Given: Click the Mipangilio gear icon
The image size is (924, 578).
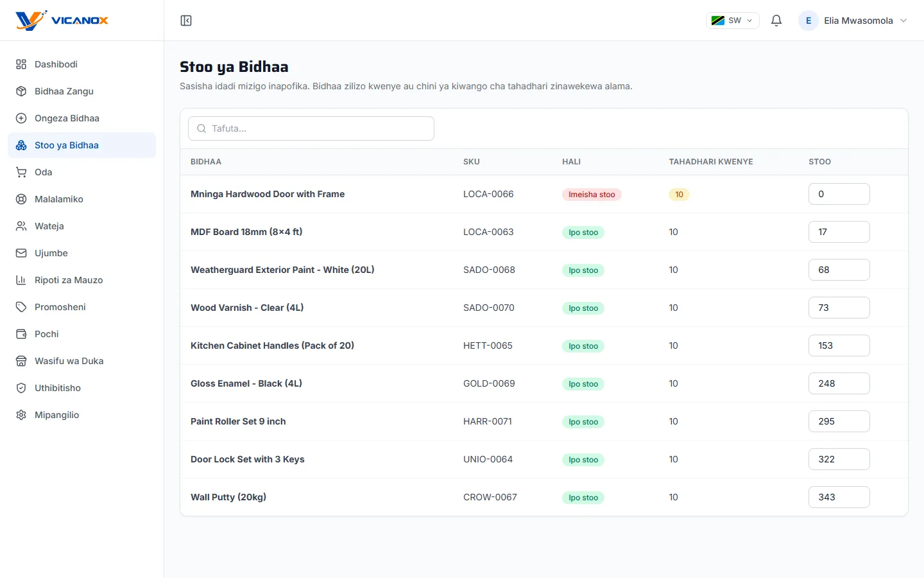Looking at the screenshot, I should [21, 415].
